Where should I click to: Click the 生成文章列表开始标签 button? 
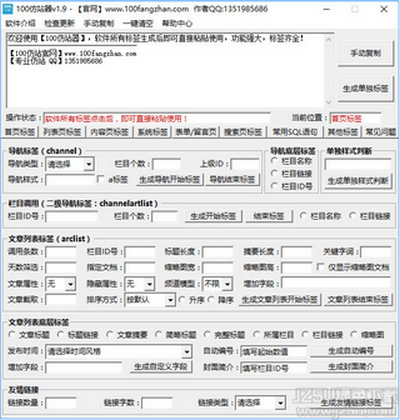[x=279, y=300]
